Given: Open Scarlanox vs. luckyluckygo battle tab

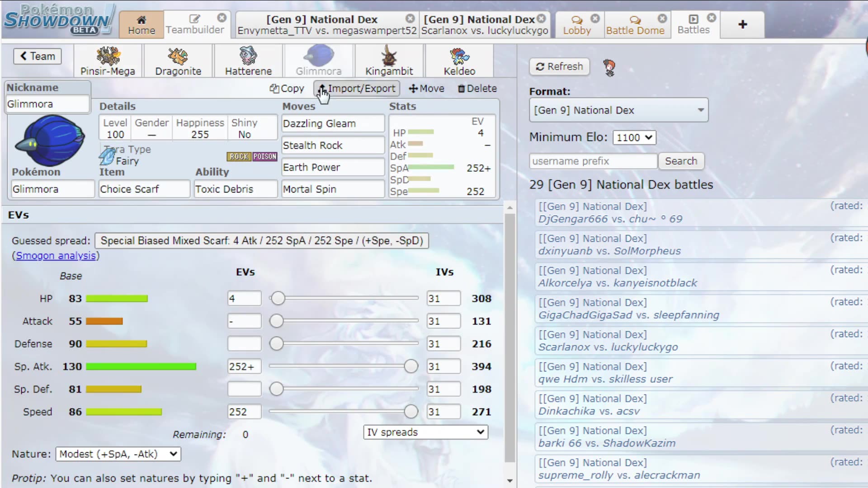Looking at the screenshot, I should tap(484, 25).
